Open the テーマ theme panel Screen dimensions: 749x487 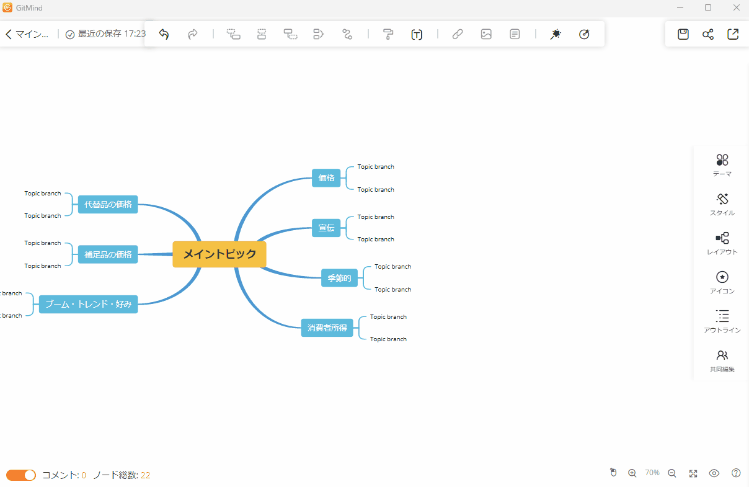[x=722, y=165]
